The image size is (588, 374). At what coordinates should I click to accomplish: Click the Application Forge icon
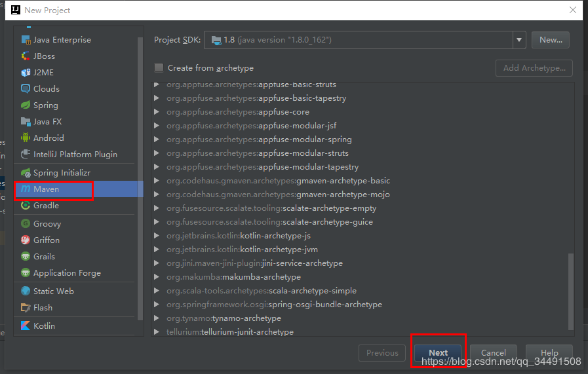[26, 273]
